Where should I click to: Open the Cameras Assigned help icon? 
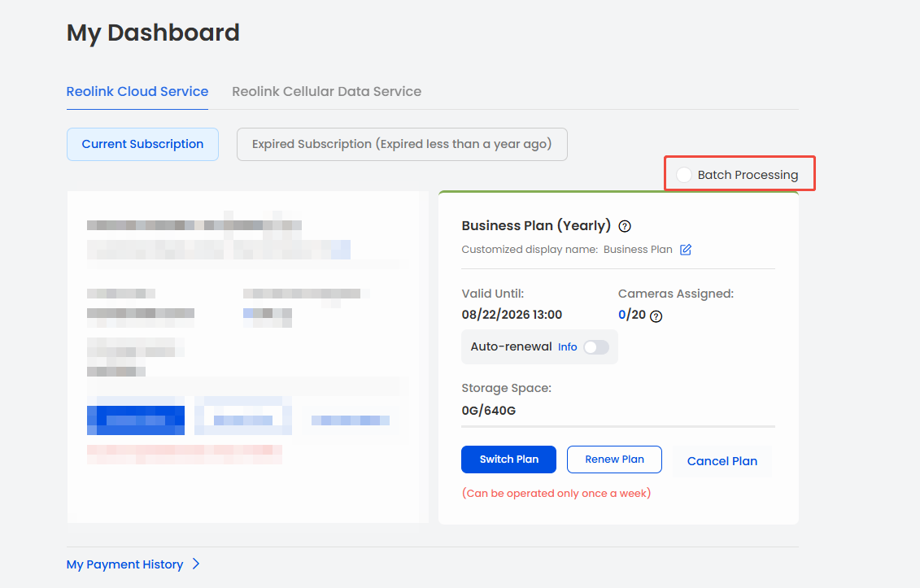click(656, 316)
